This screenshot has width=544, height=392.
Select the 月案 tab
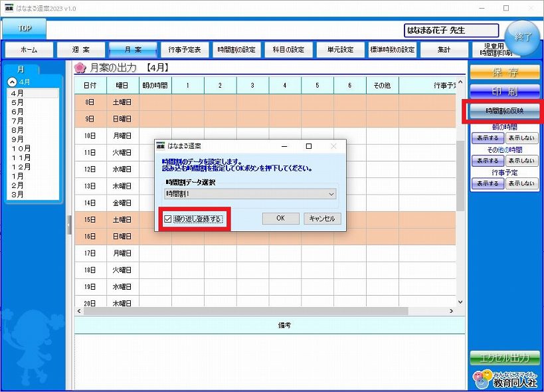coord(133,50)
